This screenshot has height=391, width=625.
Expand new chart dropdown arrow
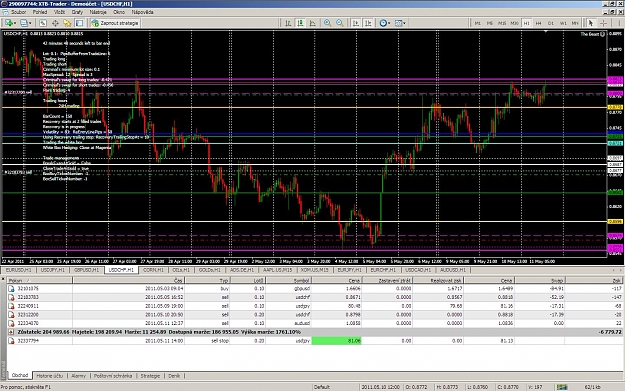(x=14, y=23)
